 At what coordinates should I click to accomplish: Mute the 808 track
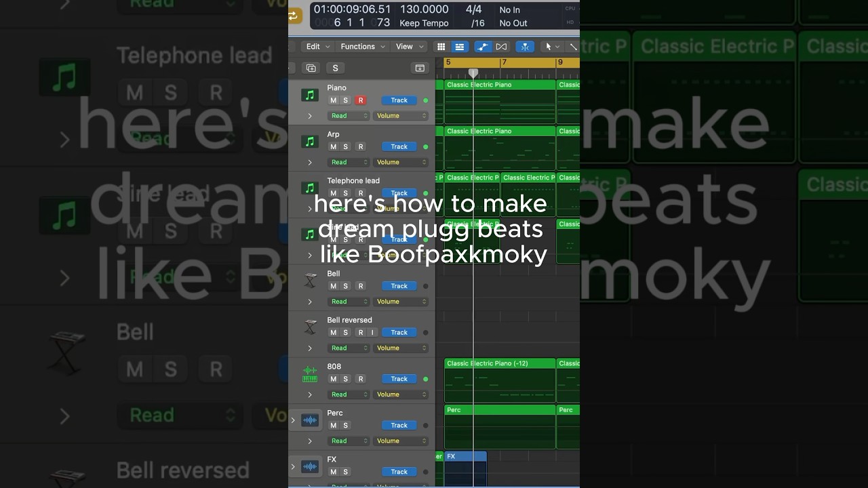[333, 379]
